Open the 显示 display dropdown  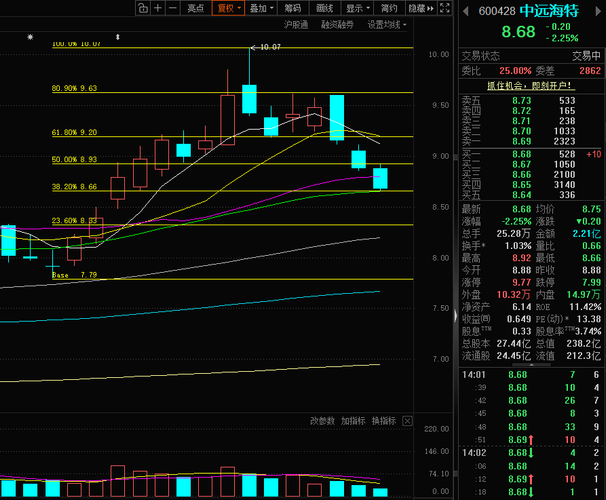click(357, 8)
